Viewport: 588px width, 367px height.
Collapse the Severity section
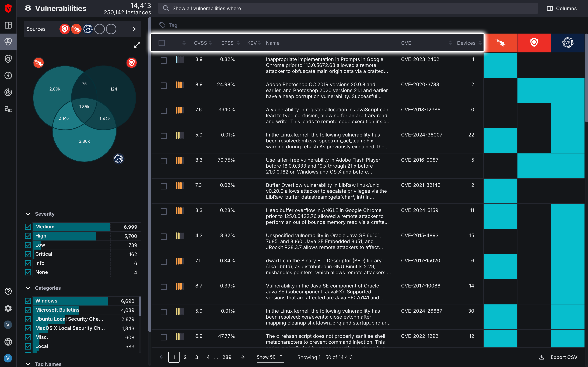pos(28,214)
